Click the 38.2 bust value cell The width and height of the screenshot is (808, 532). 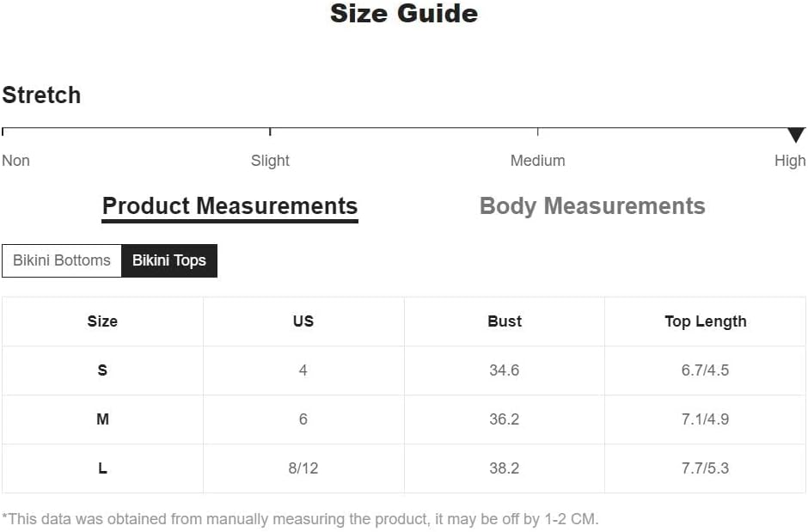coord(505,468)
